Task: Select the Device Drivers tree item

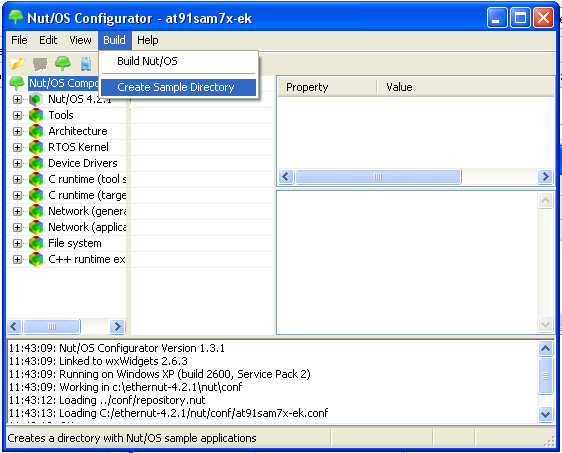Action: [x=83, y=163]
